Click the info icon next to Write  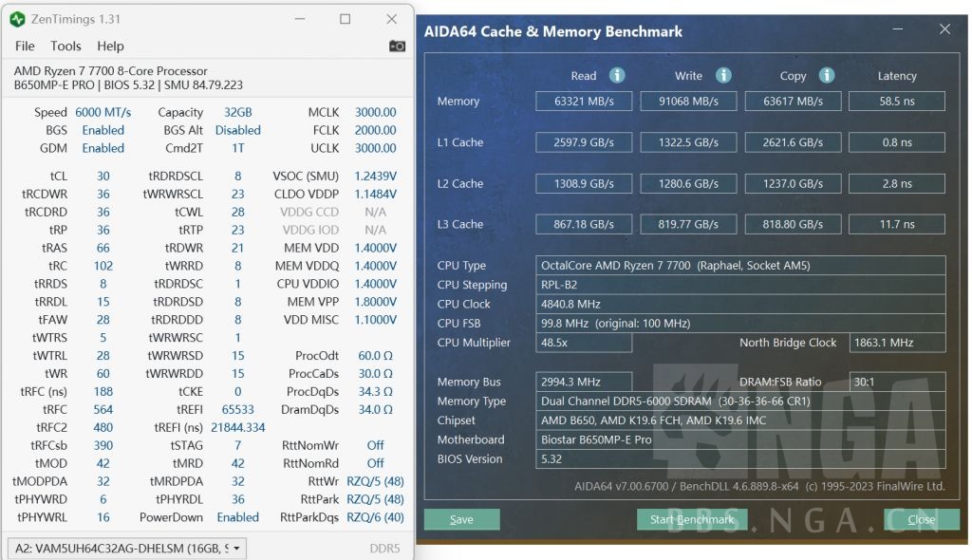(x=723, y=75)
